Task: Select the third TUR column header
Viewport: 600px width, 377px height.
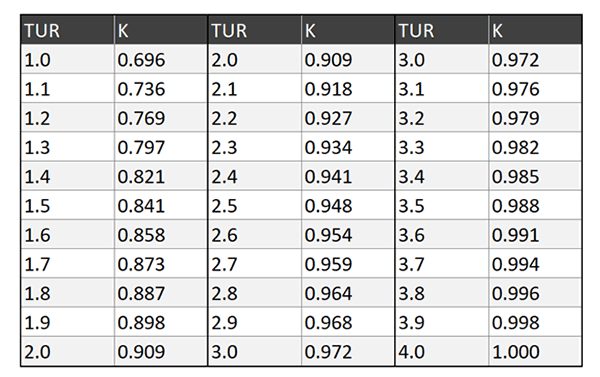Action: [442, 30]
